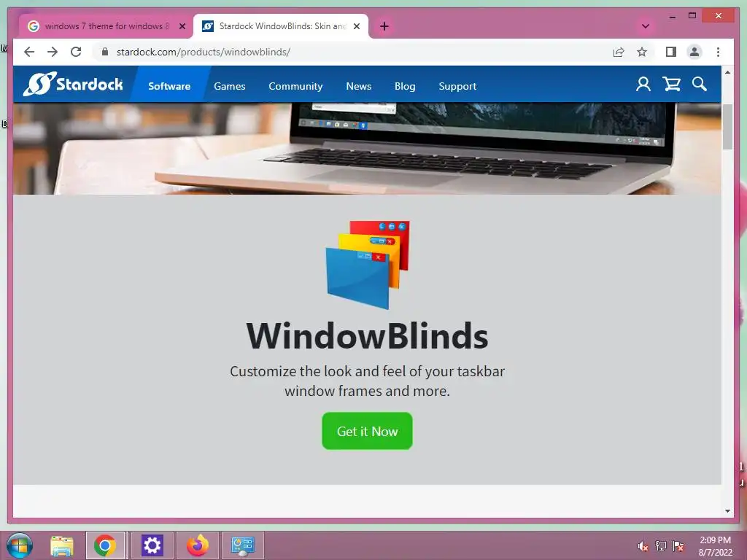Open the Games menu

pyautogui.click(x=230, y=86)
